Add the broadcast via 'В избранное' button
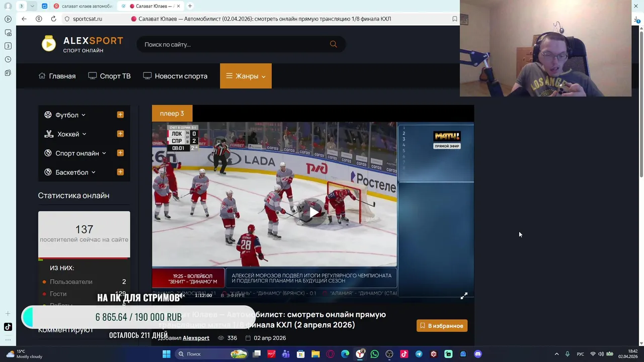Image resolution: width=644 pixels, height=362 pixels. coord(442,326)
